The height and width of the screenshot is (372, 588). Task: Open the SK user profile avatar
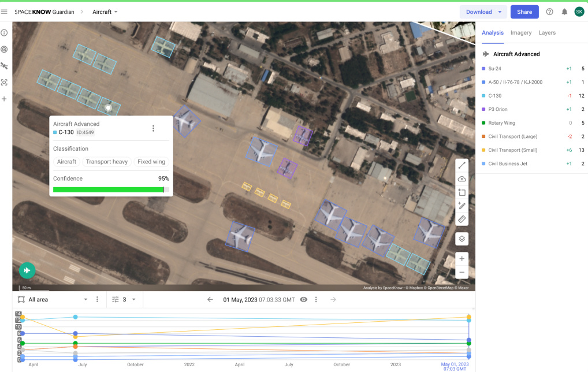(x=579, y=12)
